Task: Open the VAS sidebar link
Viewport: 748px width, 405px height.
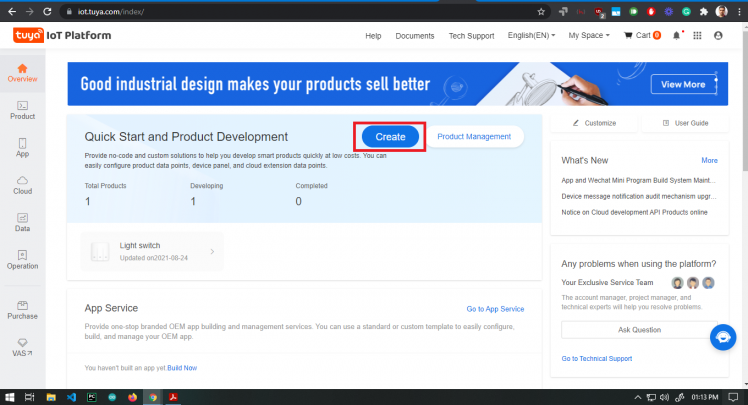Action: coord(22,347)
